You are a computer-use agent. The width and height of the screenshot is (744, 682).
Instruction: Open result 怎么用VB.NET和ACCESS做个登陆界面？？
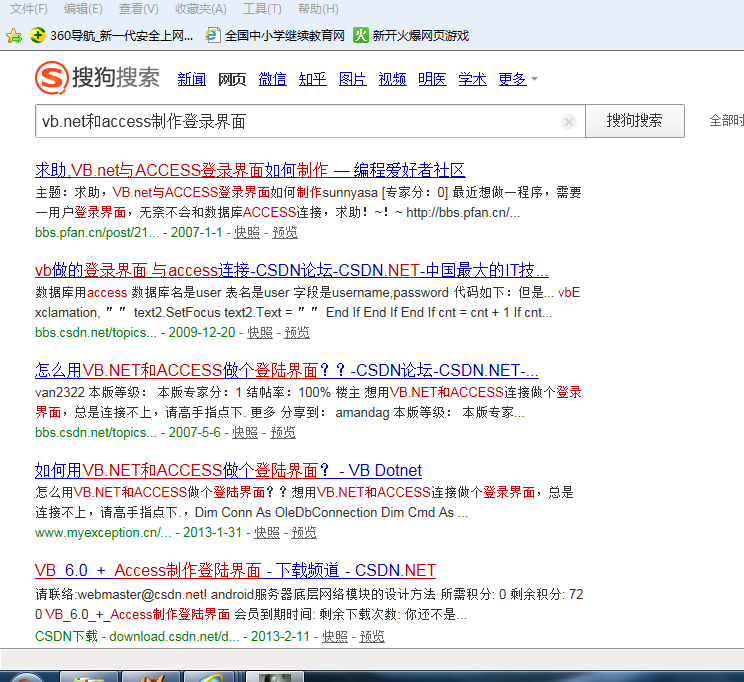coord(287,370)
